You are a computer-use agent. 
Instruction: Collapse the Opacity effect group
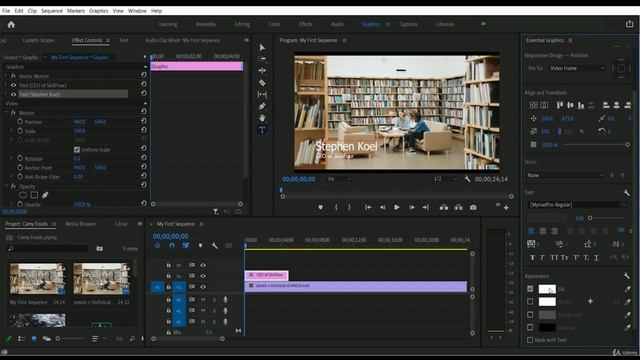(7, 186)
